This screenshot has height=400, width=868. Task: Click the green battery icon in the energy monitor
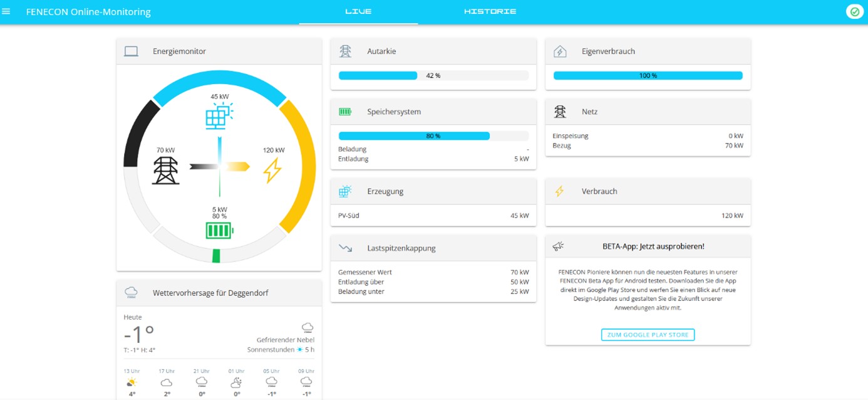tap(219, 231)
